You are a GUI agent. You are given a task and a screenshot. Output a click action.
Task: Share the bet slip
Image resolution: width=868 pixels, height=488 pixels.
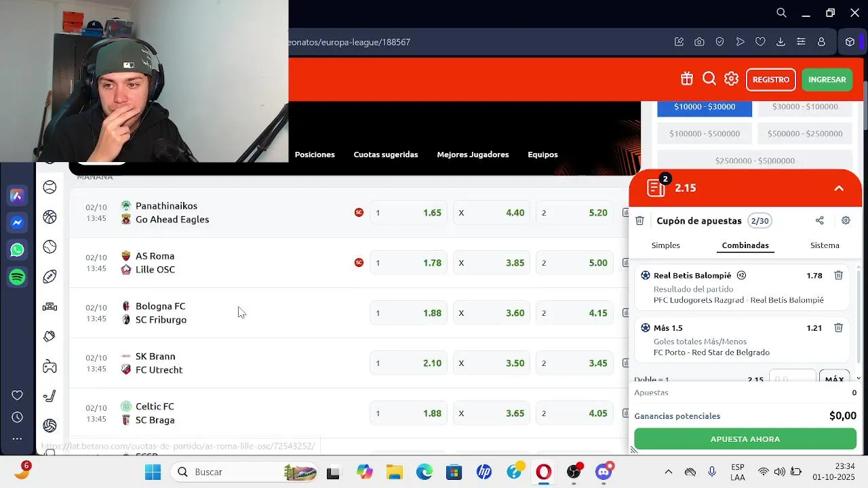click(x=819, y=220)
